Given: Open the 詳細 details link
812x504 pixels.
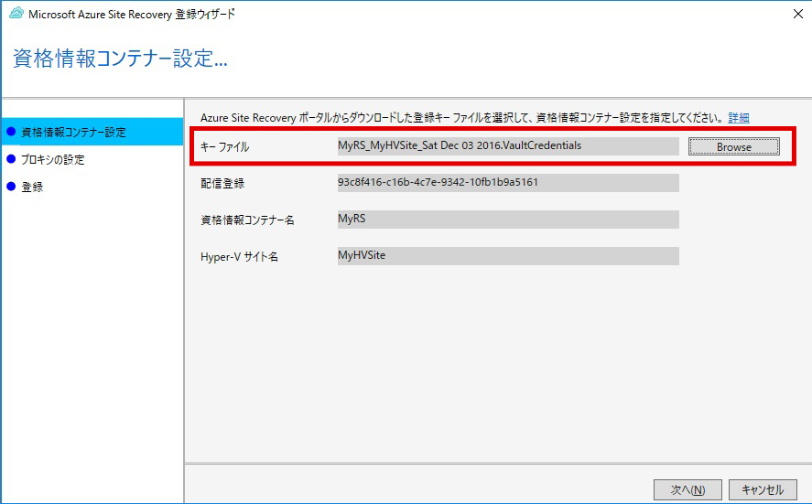Looking at the screenshot, I should (x=739, y=117).
